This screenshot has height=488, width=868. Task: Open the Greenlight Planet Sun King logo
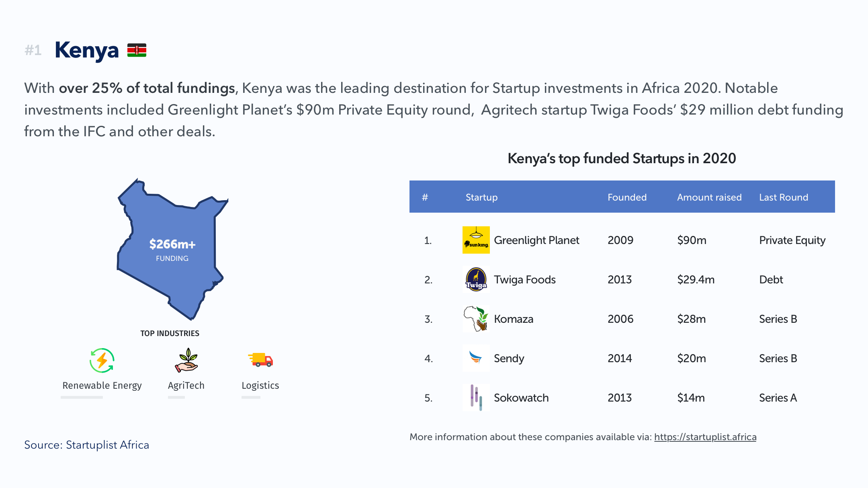(476, 240)
